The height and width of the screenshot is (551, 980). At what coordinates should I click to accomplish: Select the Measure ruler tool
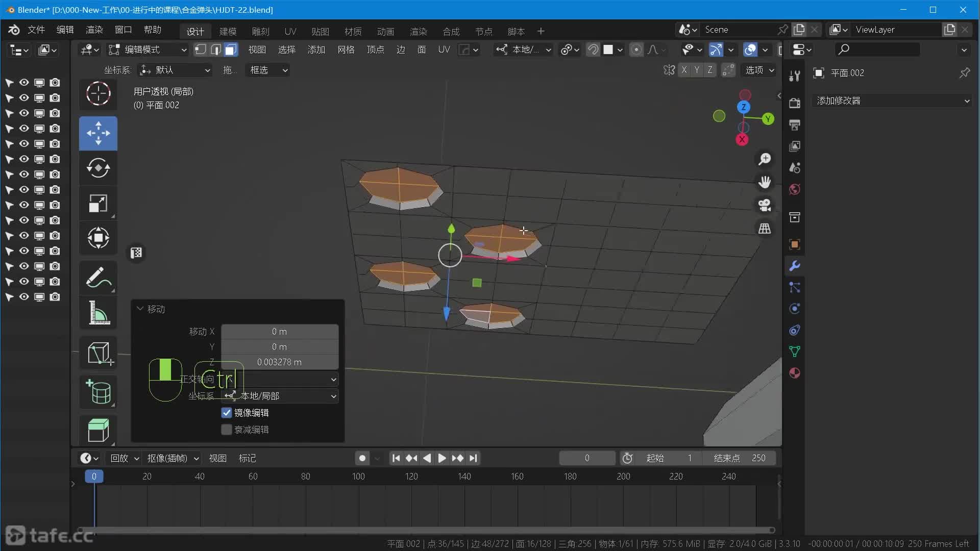tap(98, 313)
